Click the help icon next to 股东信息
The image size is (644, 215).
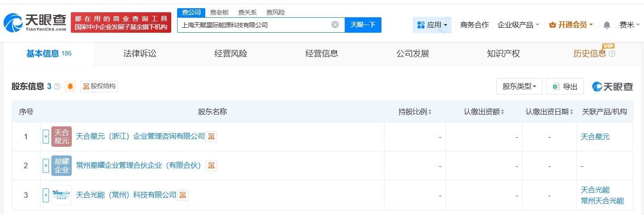57,86
